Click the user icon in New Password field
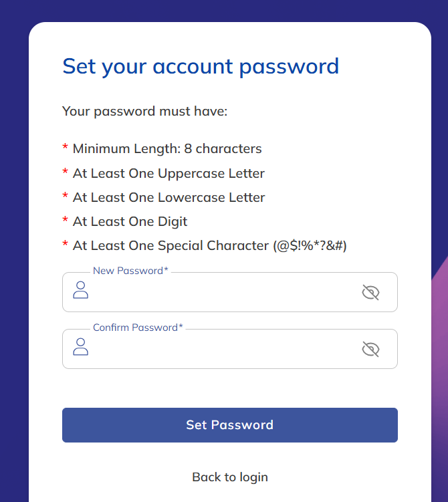 pyautogui.click(x=81, y=289)
